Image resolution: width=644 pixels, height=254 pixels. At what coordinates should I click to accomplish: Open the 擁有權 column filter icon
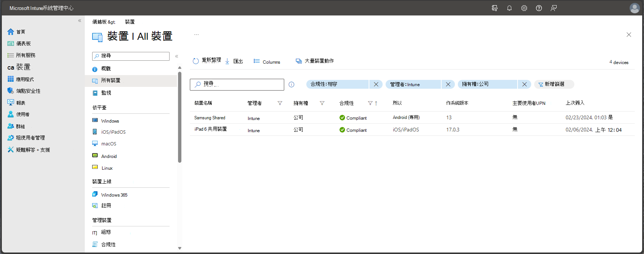(322, 103)
